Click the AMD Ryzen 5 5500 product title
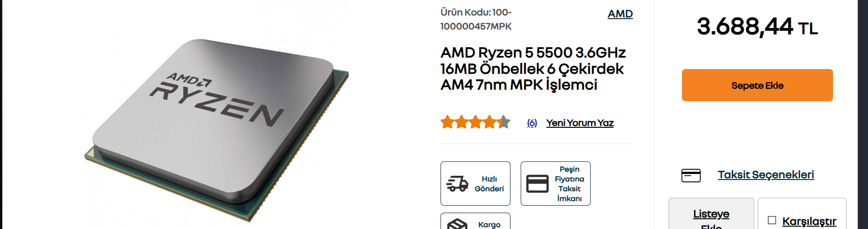 (533, 69)
